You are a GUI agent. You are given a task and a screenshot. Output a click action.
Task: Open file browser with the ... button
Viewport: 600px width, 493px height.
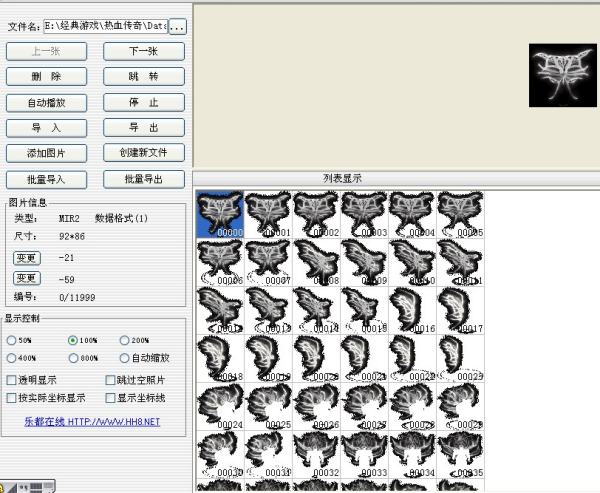[178, 27]
